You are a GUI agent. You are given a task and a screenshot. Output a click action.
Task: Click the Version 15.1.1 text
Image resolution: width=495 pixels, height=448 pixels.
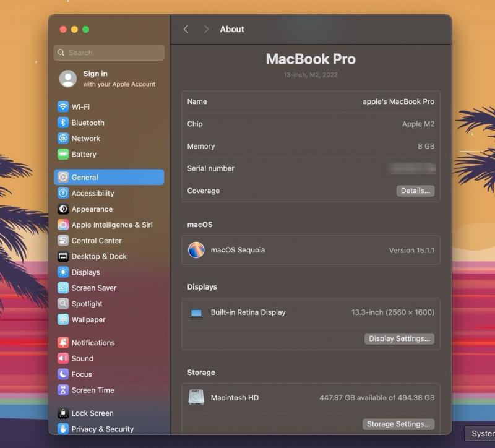click(x=411, y=251)
